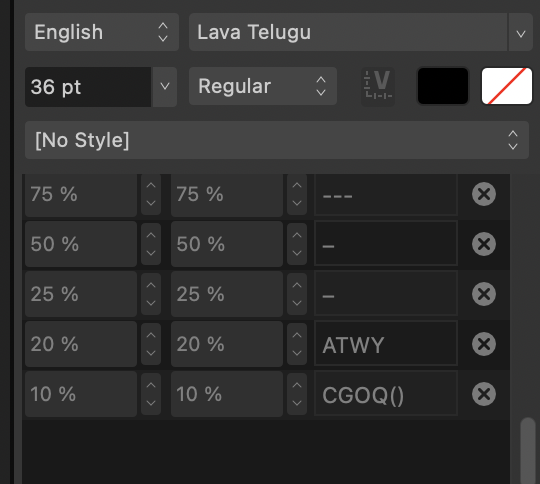
Task: Open the Regular font style dropdown
Action: (x=263, y=86)
